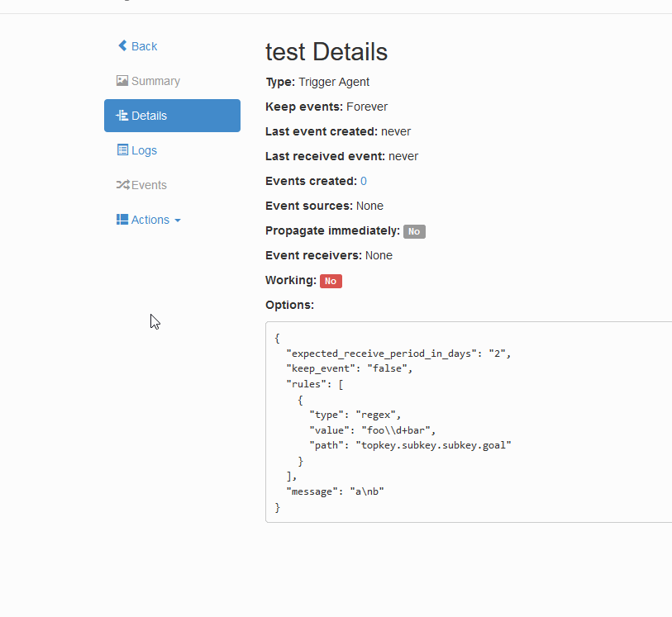
Task: Click Event sources: None text
Action: (x=324, y=206)
